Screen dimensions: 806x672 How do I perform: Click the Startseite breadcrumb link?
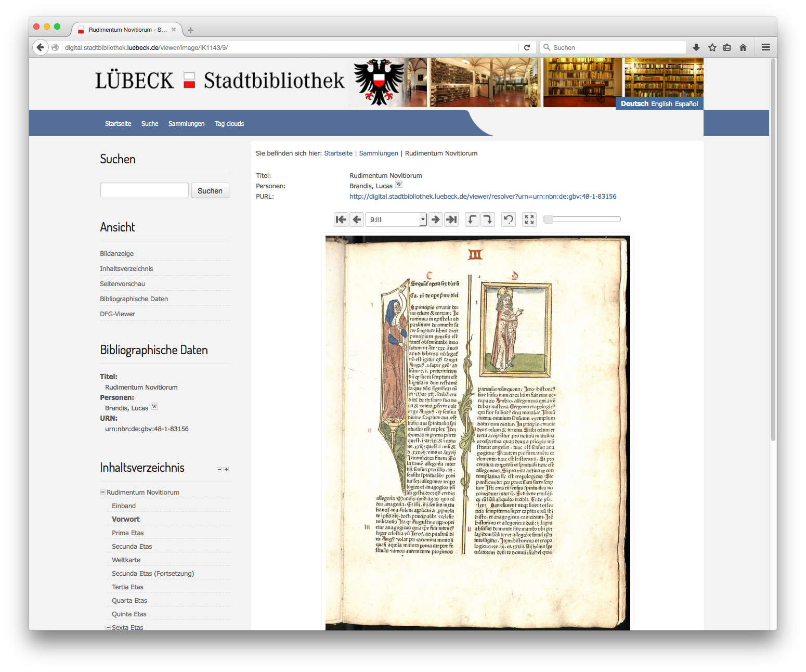click(339, 153)
